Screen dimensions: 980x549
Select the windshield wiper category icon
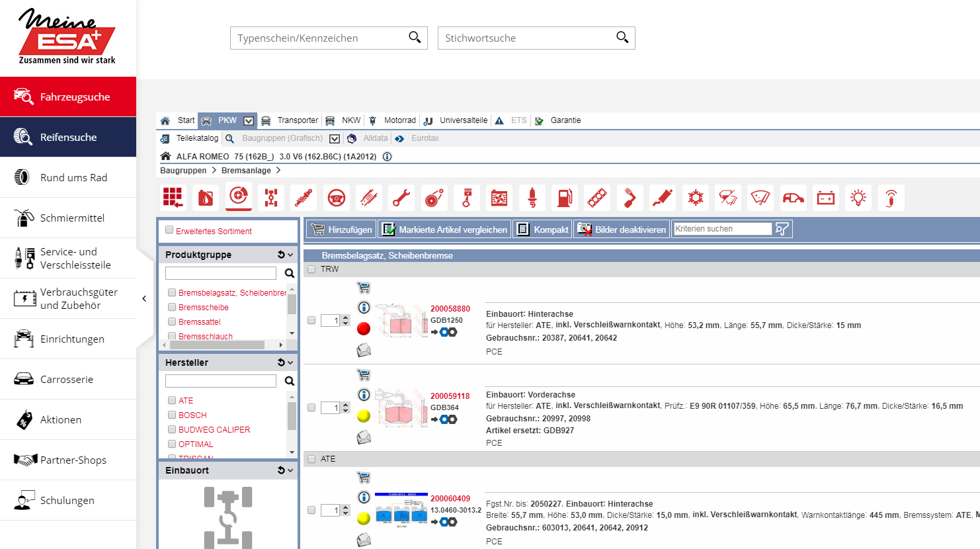tap(760, 198)
